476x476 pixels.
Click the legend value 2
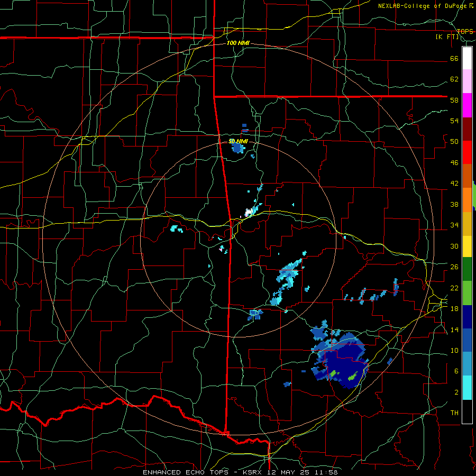(x=456, y=392)
